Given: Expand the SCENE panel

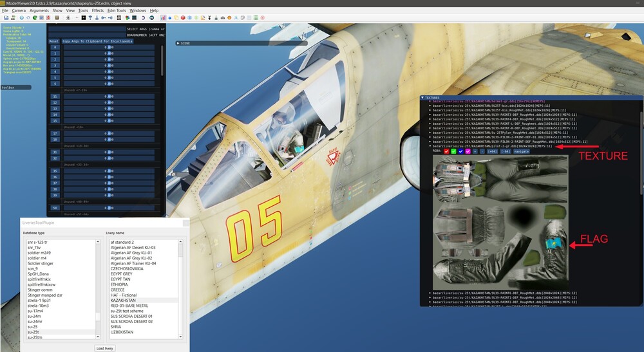Looking at the screenshot, I should point(178,43).
